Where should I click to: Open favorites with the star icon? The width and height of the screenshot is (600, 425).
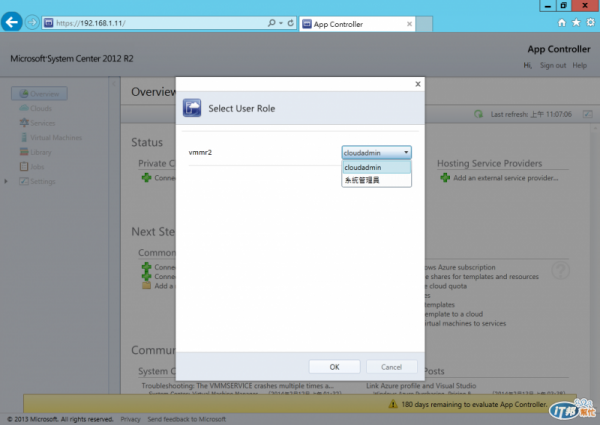(576, 23)
